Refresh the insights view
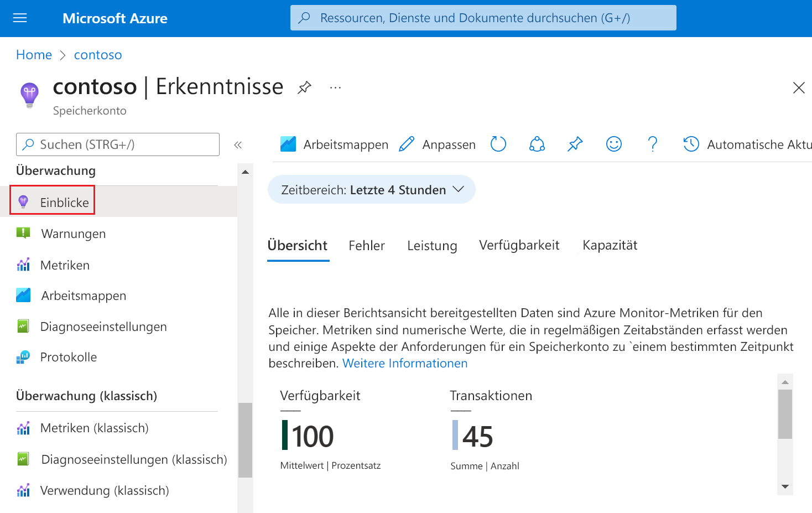Viewport: 812px width, 513px height. coord(498,144)
